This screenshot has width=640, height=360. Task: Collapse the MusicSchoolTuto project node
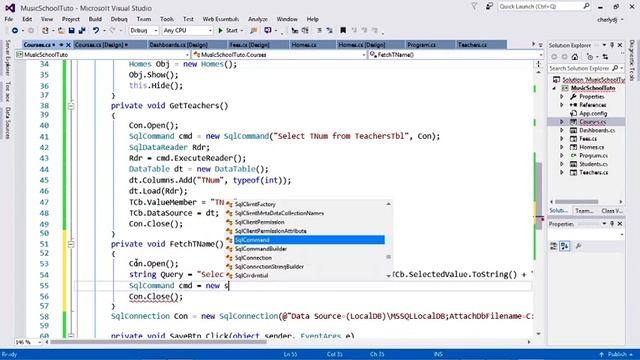[x=555, y=88]
